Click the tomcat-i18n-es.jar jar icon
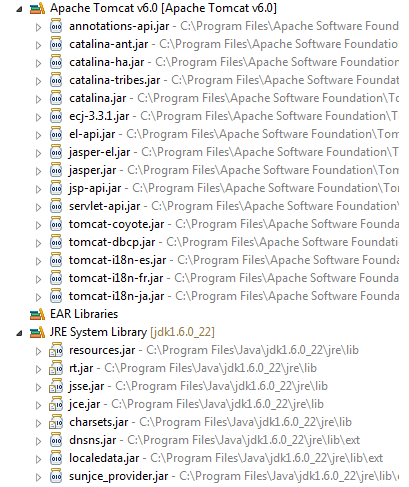 56,260
